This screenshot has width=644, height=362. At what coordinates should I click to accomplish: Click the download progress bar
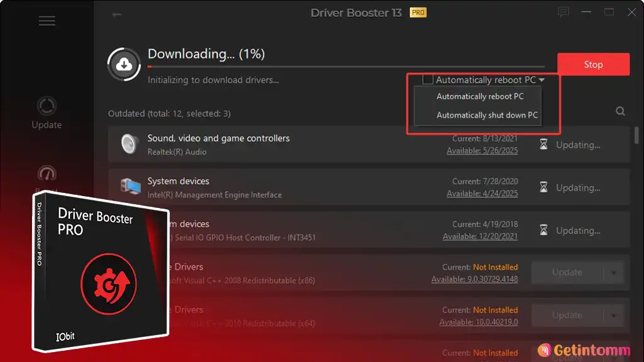point(347,67)
